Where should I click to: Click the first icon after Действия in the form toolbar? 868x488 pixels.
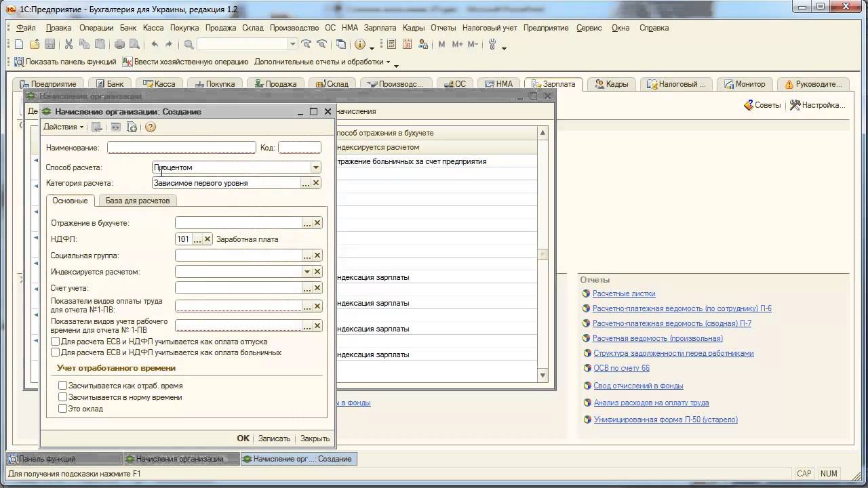pos(96,127)
